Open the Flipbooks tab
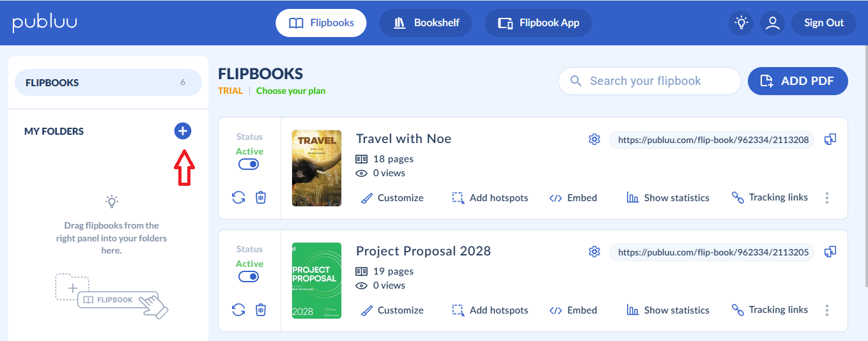This screenshot has width=868, height=341. 321,23
